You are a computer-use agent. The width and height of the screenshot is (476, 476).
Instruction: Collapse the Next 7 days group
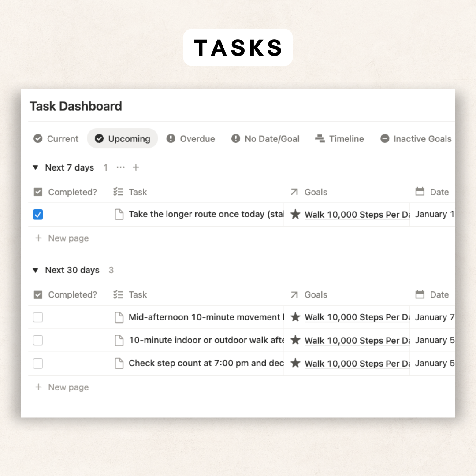(36, 167)
